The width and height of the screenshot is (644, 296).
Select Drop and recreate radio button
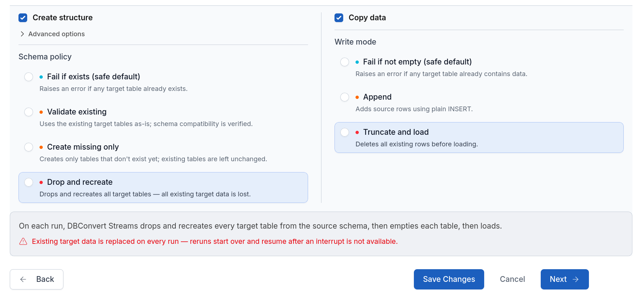[x=29, y=182]
